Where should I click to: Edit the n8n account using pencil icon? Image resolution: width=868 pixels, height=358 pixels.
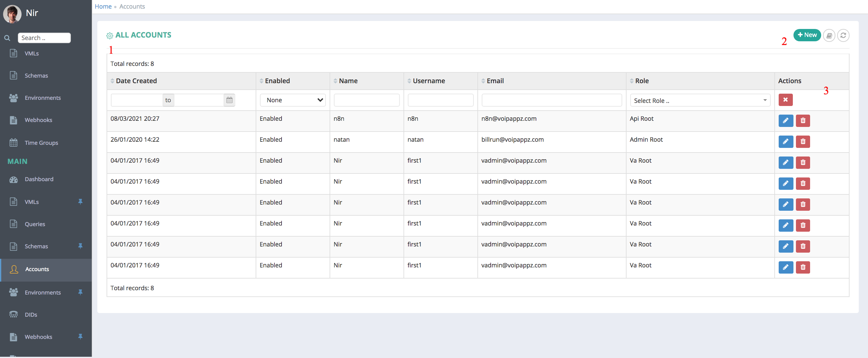(786, 121)
